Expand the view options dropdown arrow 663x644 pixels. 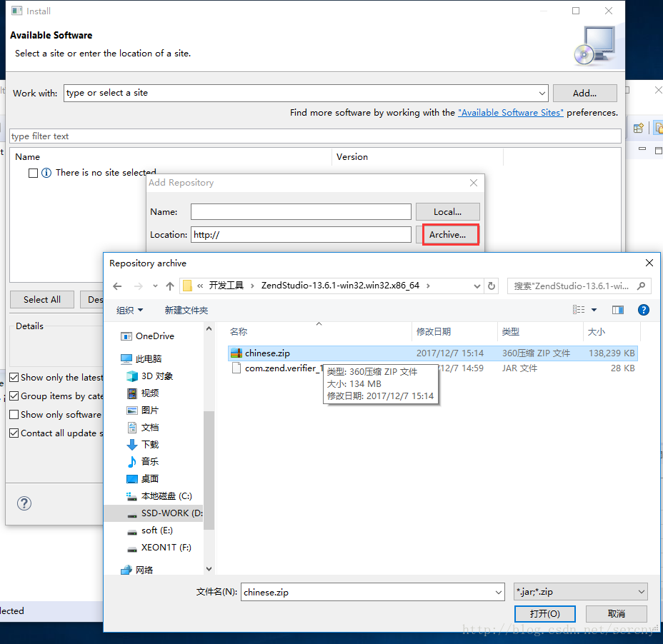(x=594, y=310)
